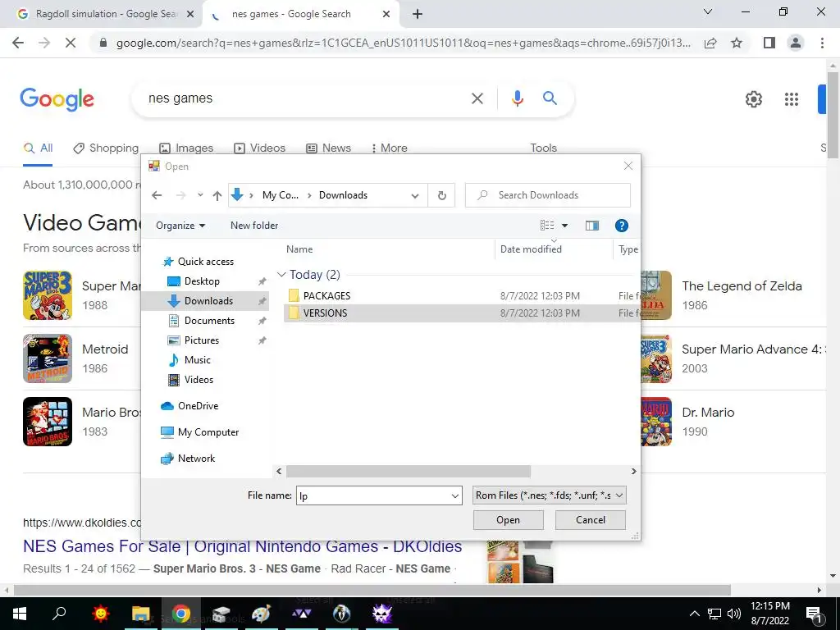Screen dimensions: 840x630
Task: Bookmark this page with the star icon
Action: (737, 43)
